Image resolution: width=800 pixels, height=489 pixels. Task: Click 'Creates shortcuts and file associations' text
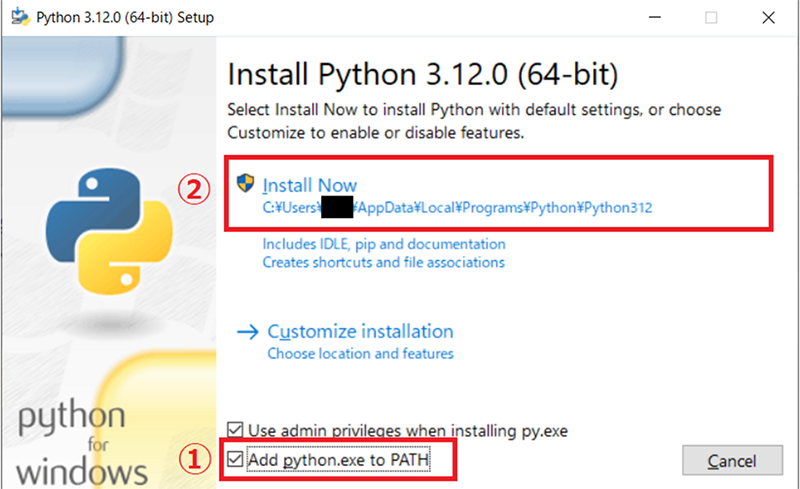point(383,262)
